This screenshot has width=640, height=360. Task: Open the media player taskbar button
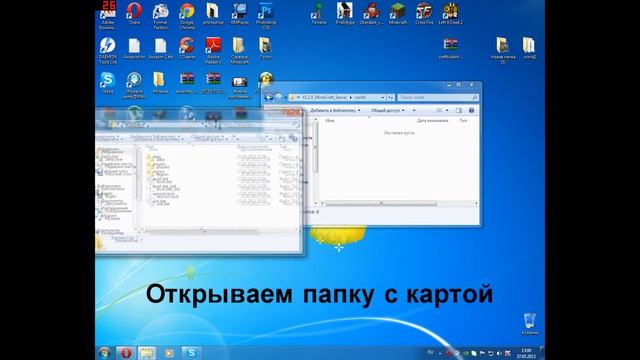point(169,353)
